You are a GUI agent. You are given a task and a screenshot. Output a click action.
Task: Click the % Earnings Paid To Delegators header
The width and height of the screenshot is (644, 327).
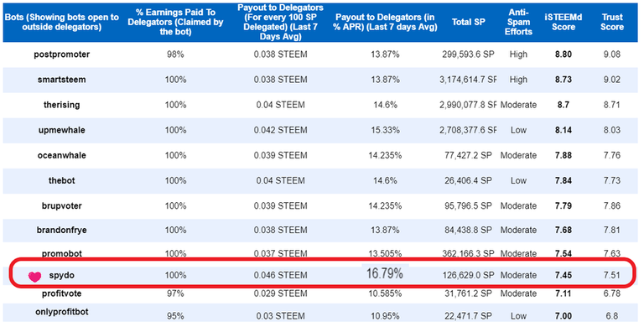tap(175, 22)
